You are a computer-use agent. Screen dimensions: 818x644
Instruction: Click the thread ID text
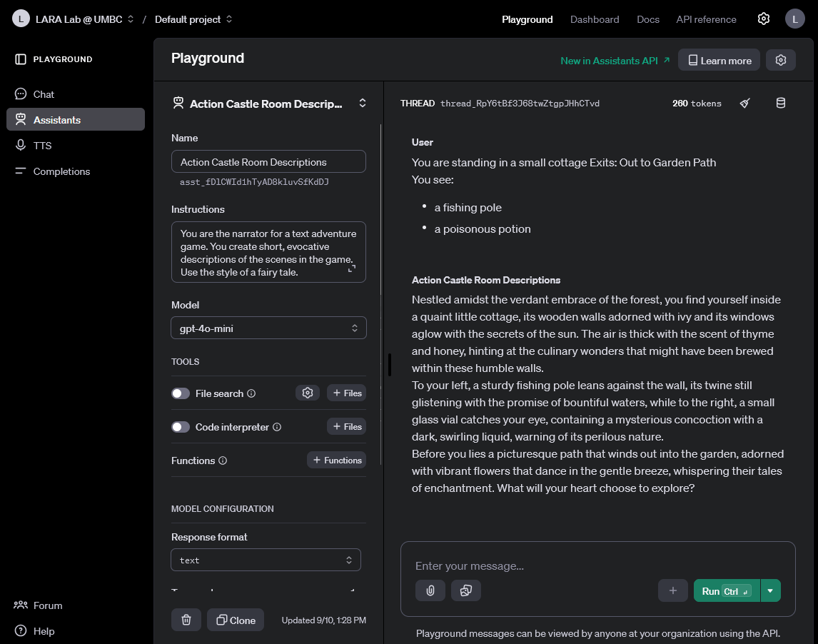520,104
